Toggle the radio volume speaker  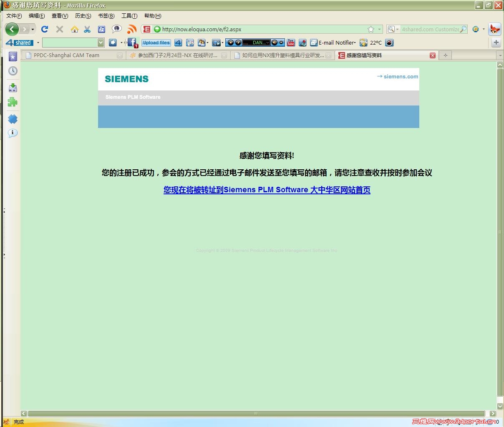275,43
